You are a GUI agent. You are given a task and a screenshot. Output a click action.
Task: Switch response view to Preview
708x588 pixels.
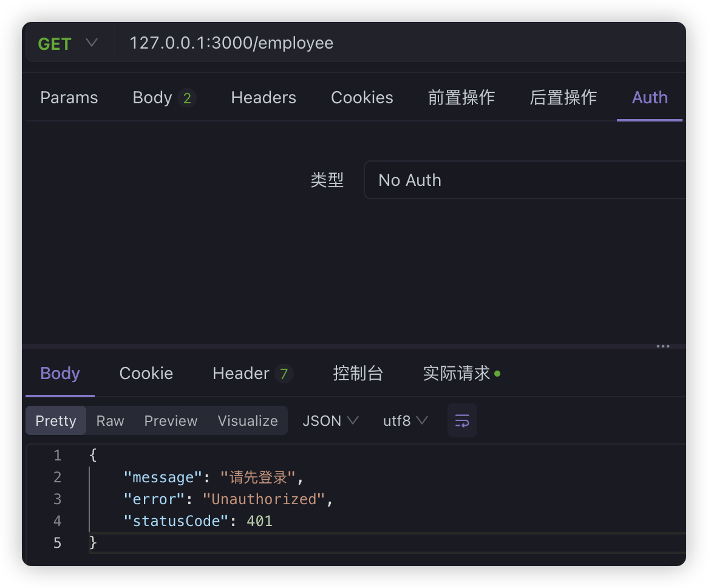pyautogui.click(x=171, y=420)
